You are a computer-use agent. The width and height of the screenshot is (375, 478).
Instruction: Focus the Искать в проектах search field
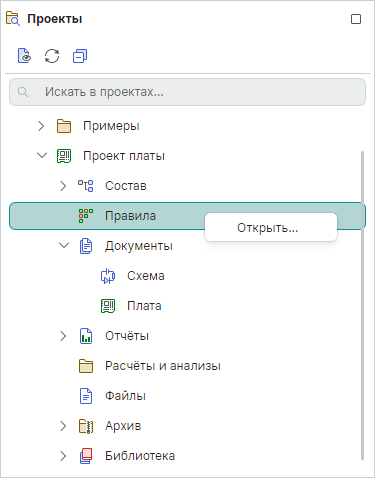pos(187,92)
